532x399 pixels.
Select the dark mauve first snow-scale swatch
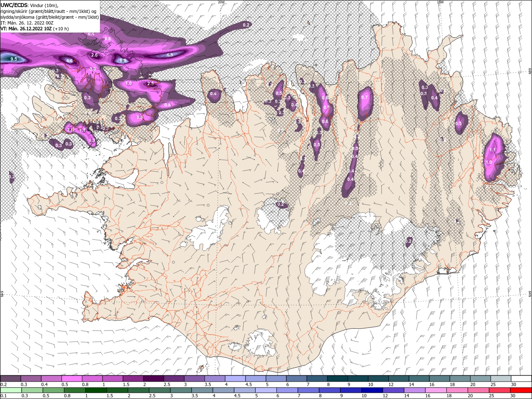pos(10,379)
